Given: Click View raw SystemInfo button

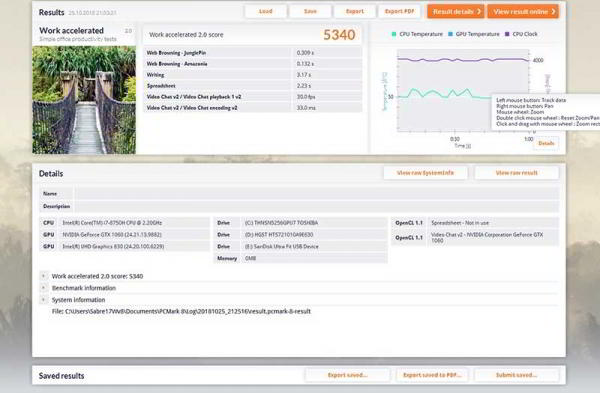Looking at the screenshot, I should pos(425,173).
